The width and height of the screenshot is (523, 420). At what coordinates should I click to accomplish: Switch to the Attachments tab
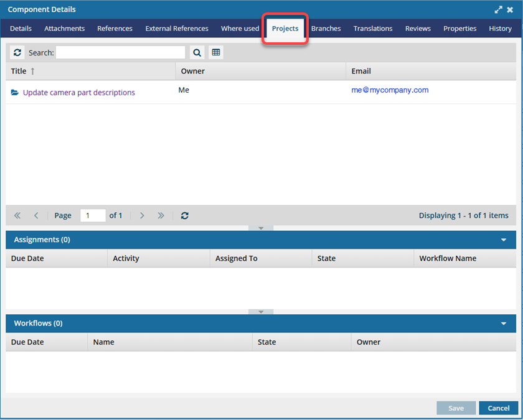[64, 29]
